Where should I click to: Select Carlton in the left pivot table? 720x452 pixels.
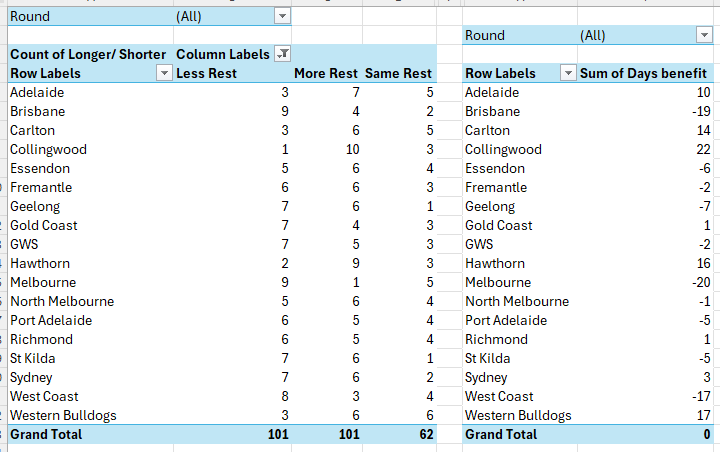coord(33,130)
